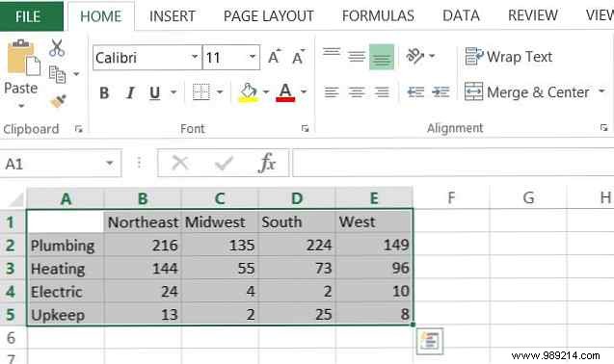Click the Plumbing cell

(x=66, y=246)
